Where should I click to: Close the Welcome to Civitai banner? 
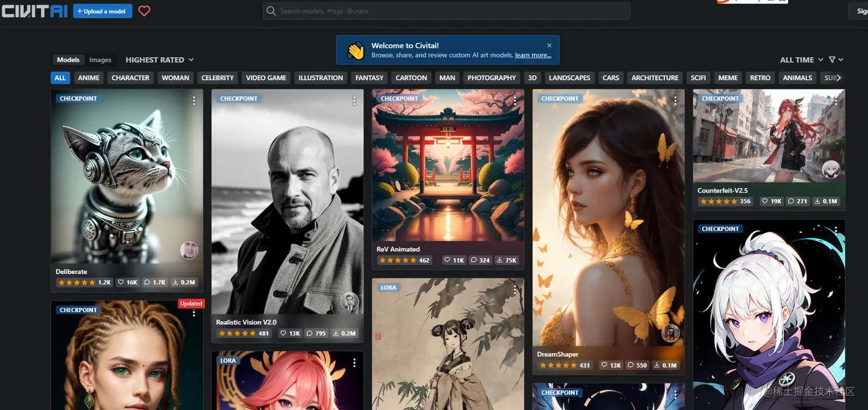pyautogui.click(x=549, y=45)
